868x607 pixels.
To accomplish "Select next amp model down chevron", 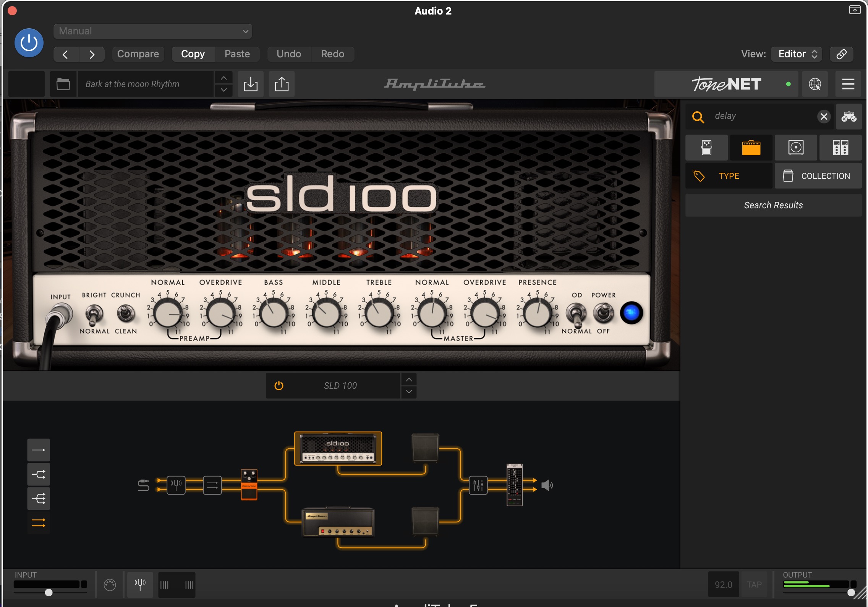I will point(409,392).
